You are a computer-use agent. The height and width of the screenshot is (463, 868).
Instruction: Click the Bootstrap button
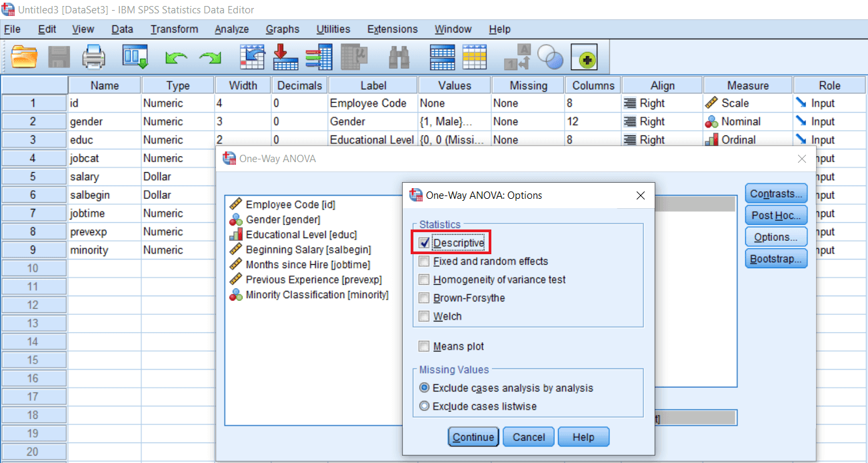pos(775,258)
